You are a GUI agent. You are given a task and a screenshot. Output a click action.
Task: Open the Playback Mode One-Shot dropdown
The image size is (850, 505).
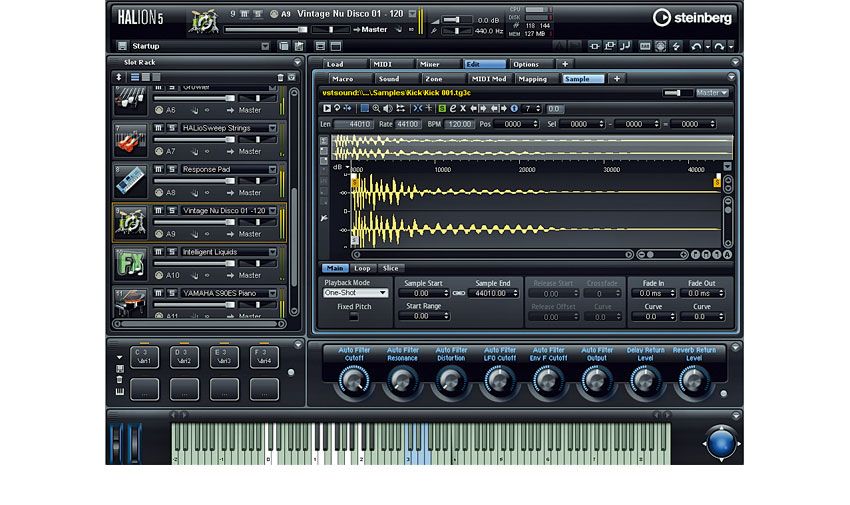click(356, 293)
